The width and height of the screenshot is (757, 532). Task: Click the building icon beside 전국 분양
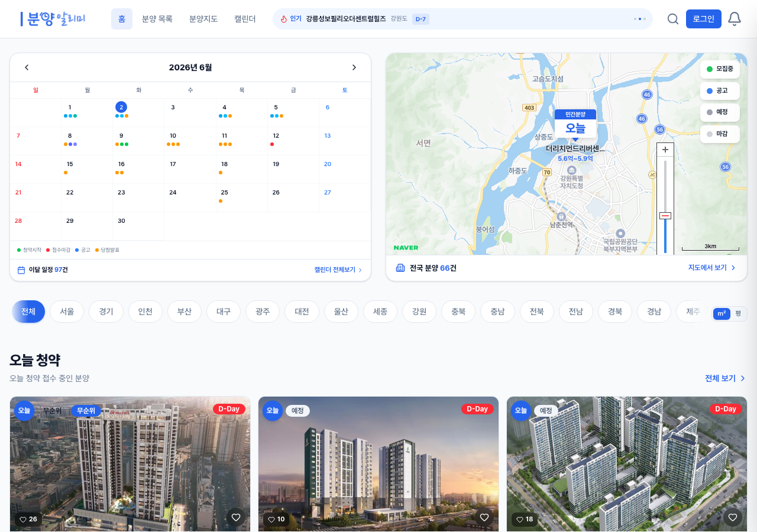click(400, 268)
